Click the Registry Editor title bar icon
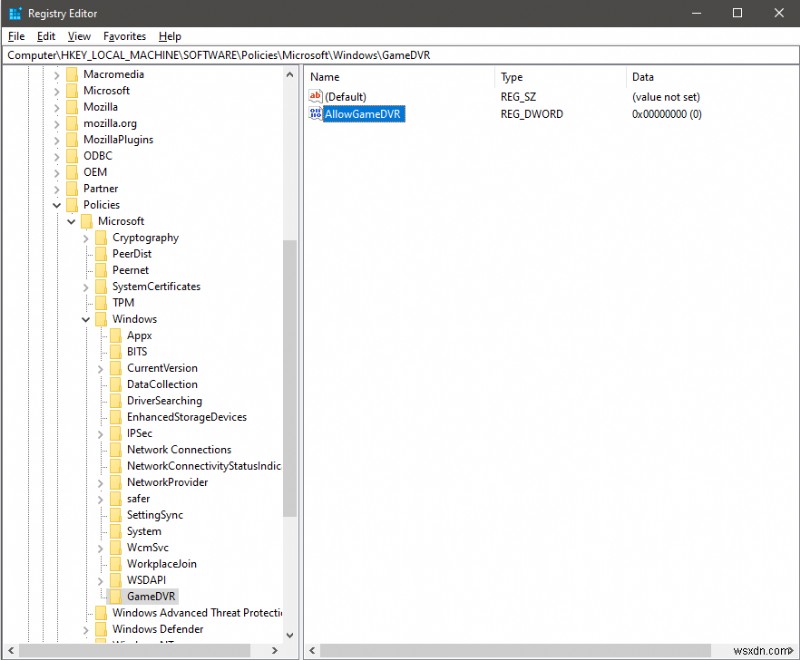800x660 pixels. (x=14, y=13)
